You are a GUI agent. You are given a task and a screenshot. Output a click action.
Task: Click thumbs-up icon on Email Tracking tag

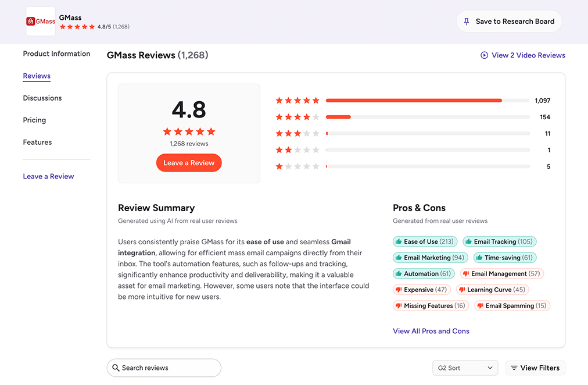click(469, 242)
